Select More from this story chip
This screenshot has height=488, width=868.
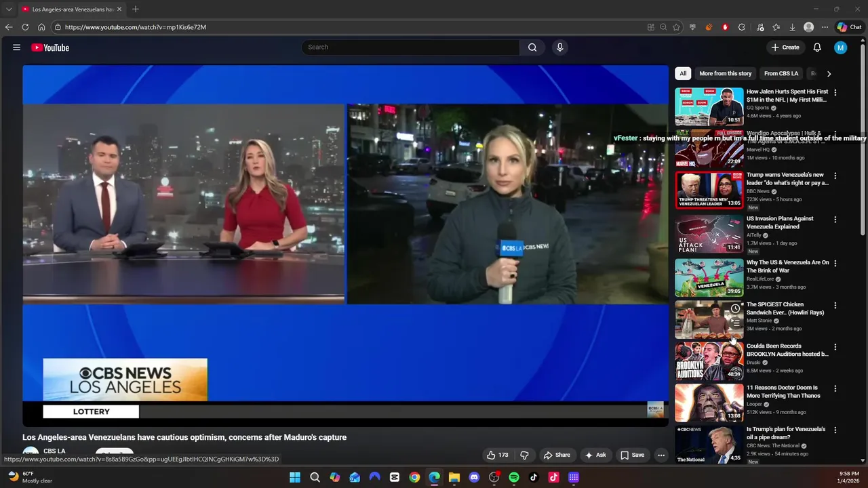726,74
